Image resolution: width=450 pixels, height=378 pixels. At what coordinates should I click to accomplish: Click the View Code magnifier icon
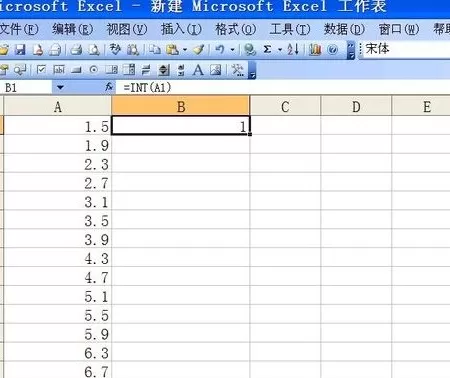(x=20, y=70)
